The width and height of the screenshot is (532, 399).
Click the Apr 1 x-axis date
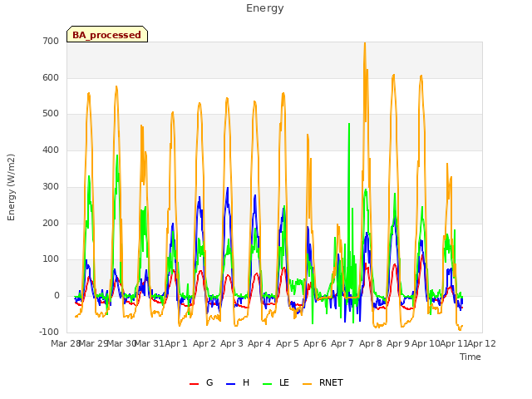176,343
